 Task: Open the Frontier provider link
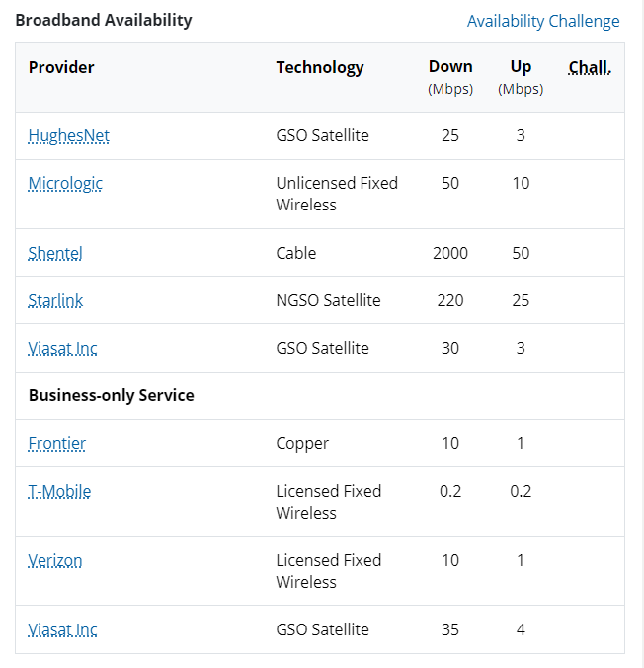[56, 443]
